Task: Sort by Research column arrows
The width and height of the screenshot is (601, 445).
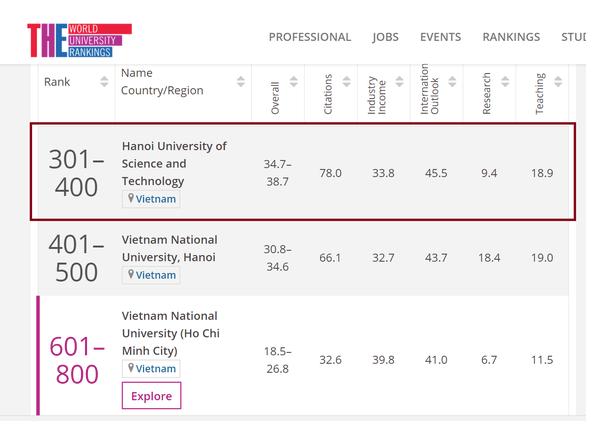Action: click(503, 82)
